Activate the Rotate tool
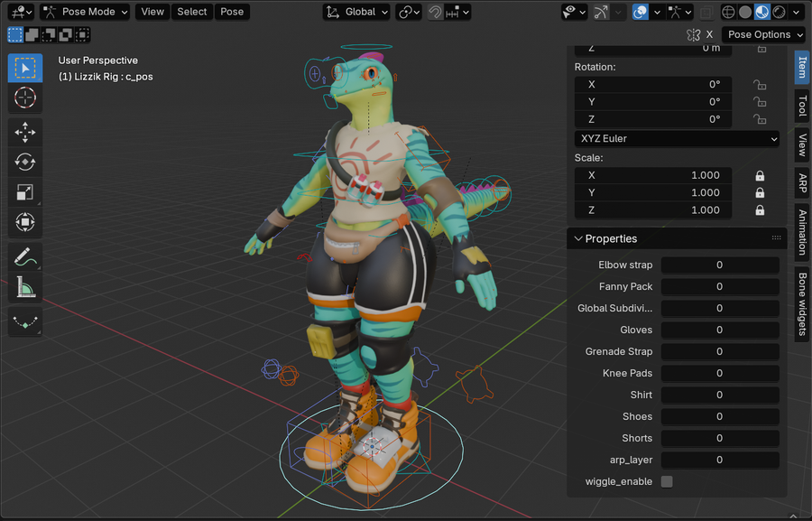812x521 pixels. coord(25,162)
